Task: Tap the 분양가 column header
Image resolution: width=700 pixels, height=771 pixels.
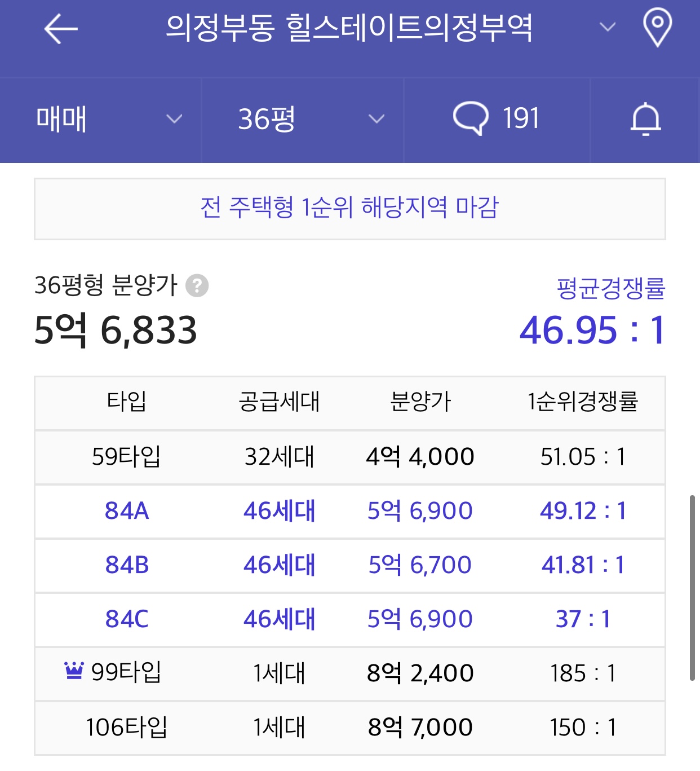Action: (420, 402)
